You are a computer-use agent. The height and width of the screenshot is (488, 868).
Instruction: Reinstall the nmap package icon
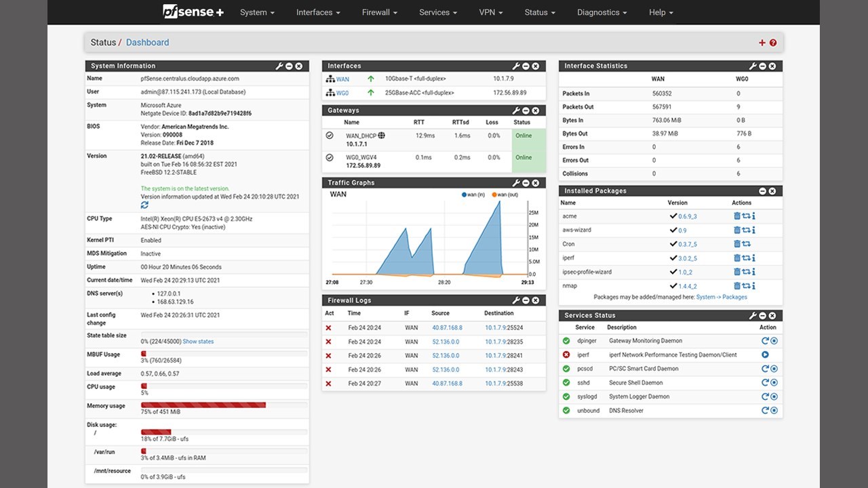point(746,286)
